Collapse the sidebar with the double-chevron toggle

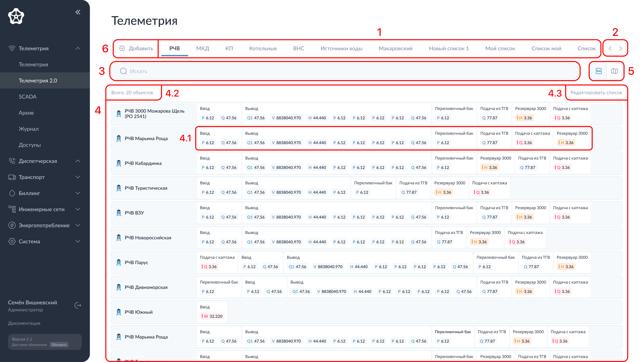click(x=78, y=12)
